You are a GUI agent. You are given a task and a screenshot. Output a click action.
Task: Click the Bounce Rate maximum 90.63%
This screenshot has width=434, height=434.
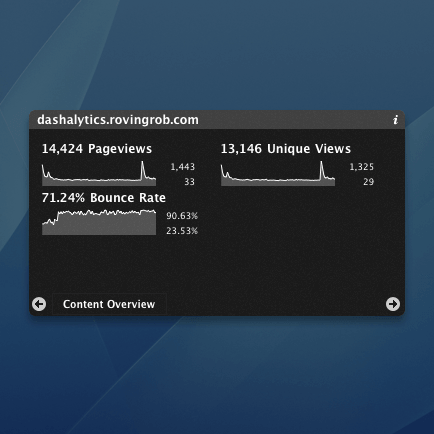182,216
